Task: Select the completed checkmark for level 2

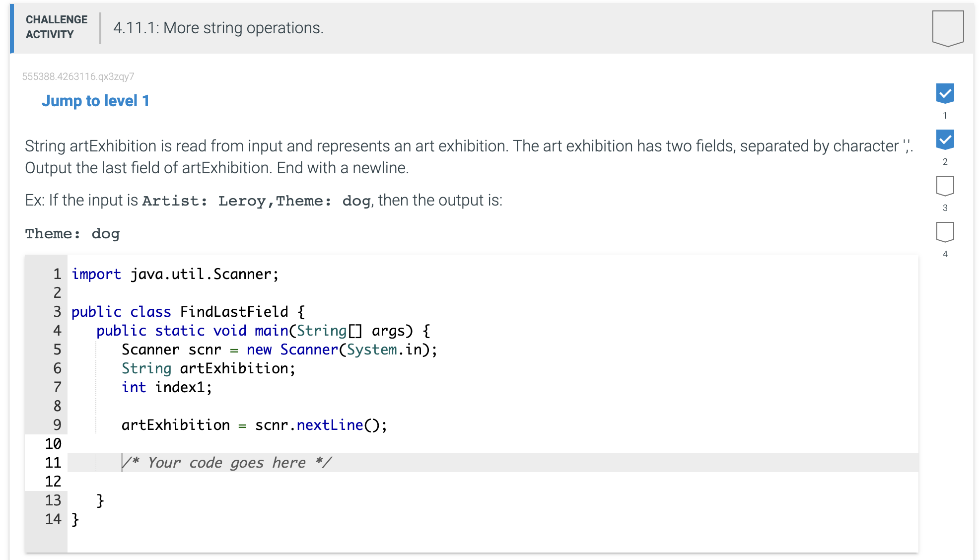Action: click(945, 140)
